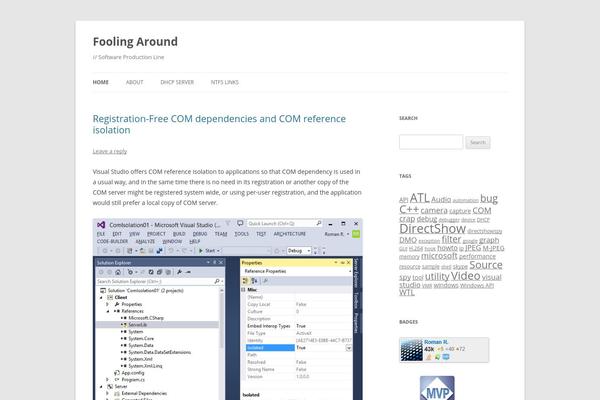Open the directshowspy tag
Viewport: 600px width, 400px height.
tap(484, 231)
